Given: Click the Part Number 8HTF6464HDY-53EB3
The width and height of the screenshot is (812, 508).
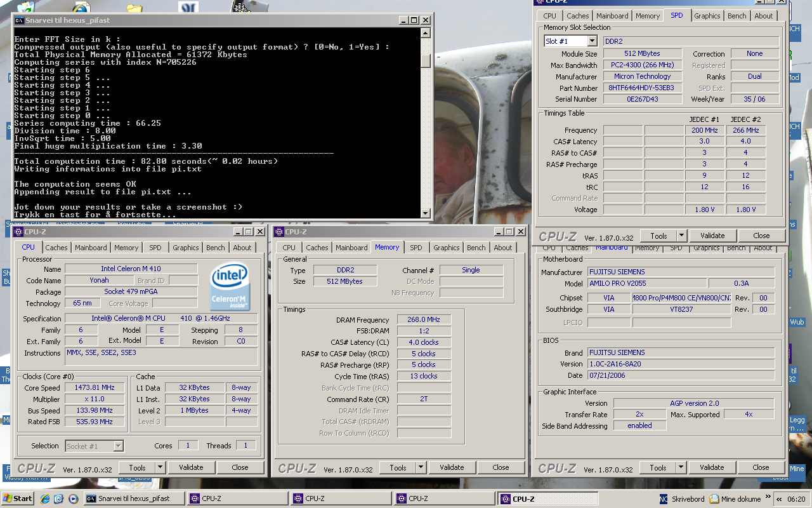Looking at the screenshot, I should coord(641,88).
